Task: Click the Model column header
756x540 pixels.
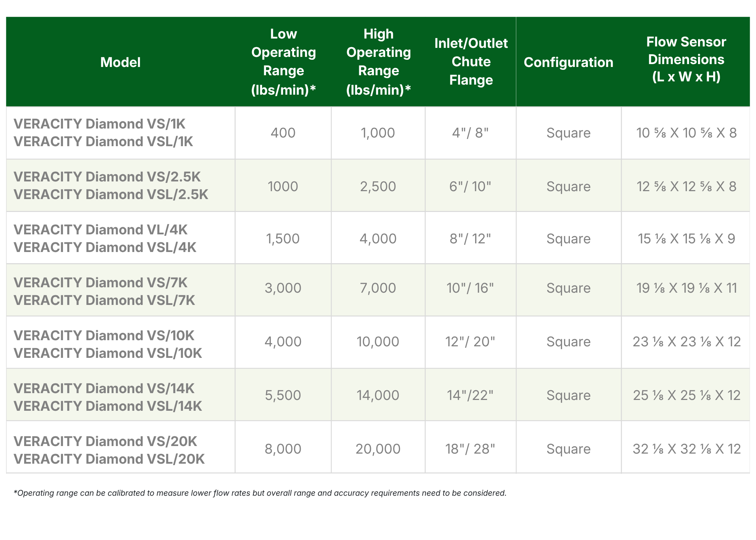Action: coord(120,62)
